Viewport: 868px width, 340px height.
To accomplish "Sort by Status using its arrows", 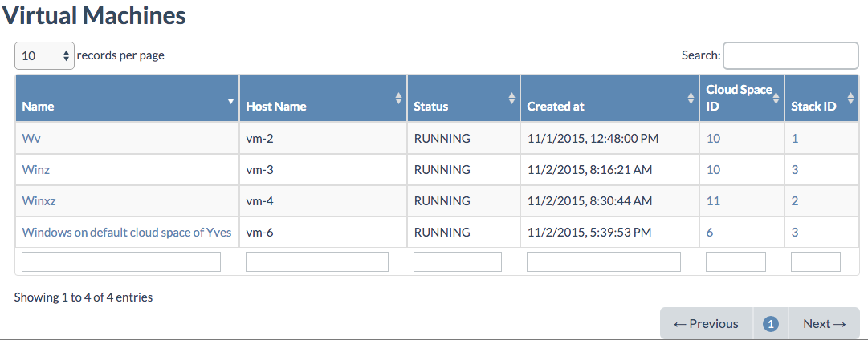I will (511, 98).
